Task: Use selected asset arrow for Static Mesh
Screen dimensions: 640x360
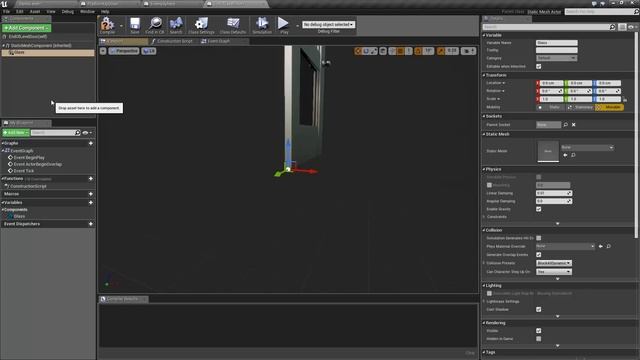Action: click(565, 155)
